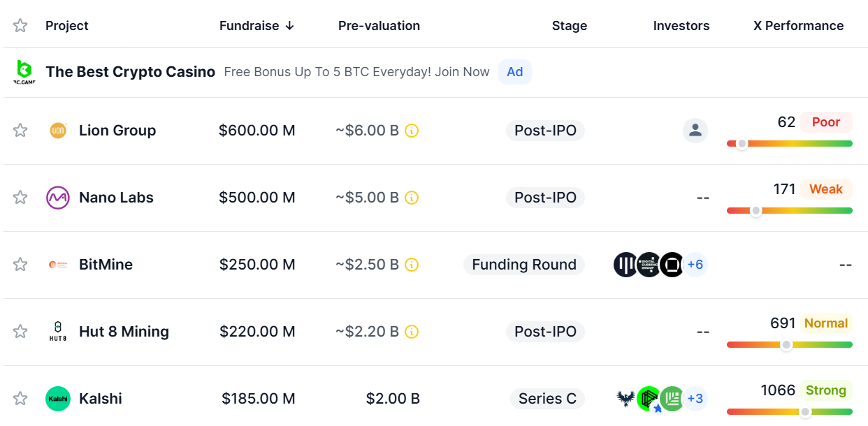This screenshot has height=426, width=868.
Task: Add Kalshi to favorites with star
Action: pyautogui.click(x=20, y=399)
